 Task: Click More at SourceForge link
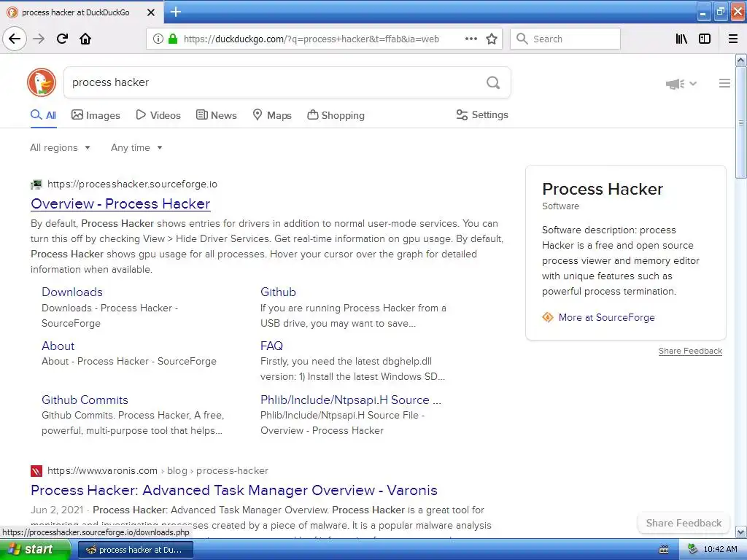point(606,317)
